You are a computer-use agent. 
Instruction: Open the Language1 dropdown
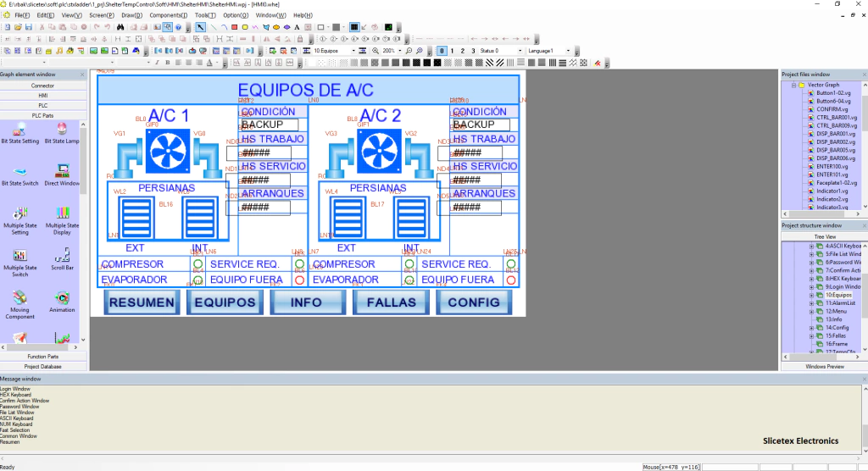pyautogui.click(x=568, y=51)
